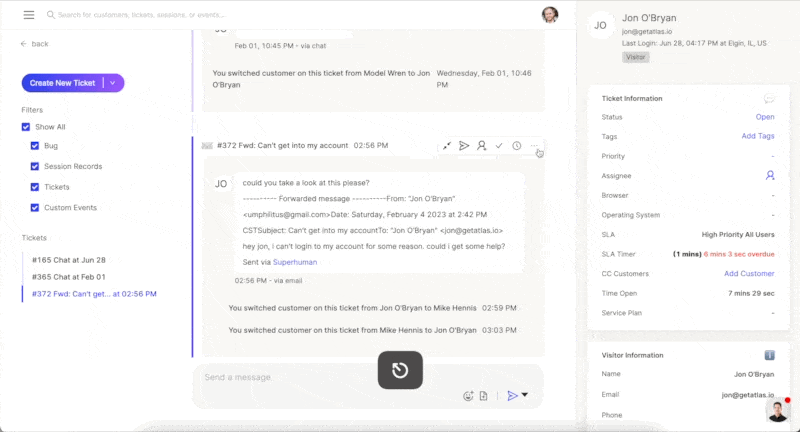Click the assign person icon in ticket #372 header
This screenshot has height=432, width=800.
click(x=481, y=146)
